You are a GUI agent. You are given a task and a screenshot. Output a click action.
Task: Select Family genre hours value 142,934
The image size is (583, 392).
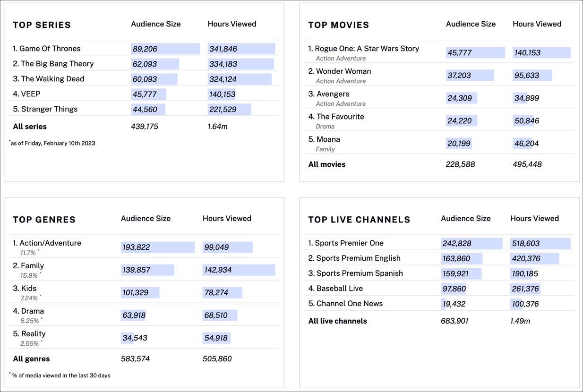(218, 270)
